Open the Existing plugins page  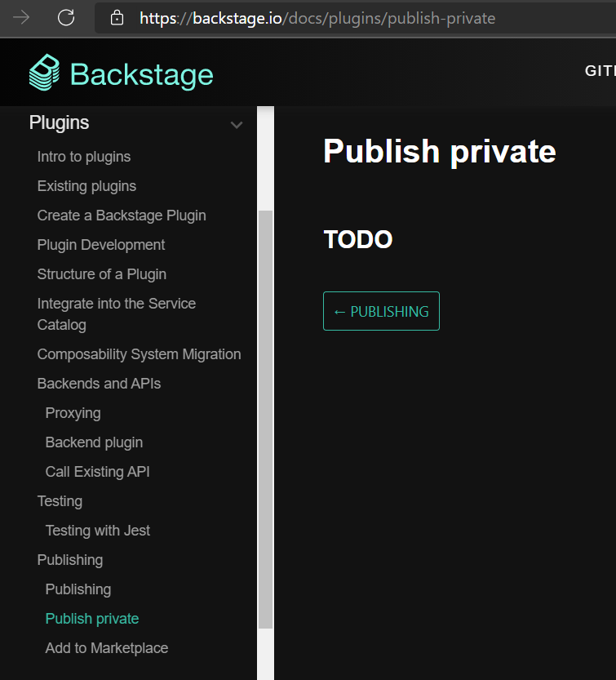click(x=86, y=186)
